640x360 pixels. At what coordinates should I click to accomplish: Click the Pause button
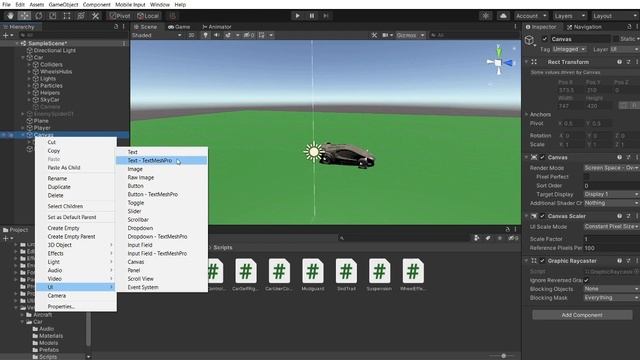tap(312, 16)
